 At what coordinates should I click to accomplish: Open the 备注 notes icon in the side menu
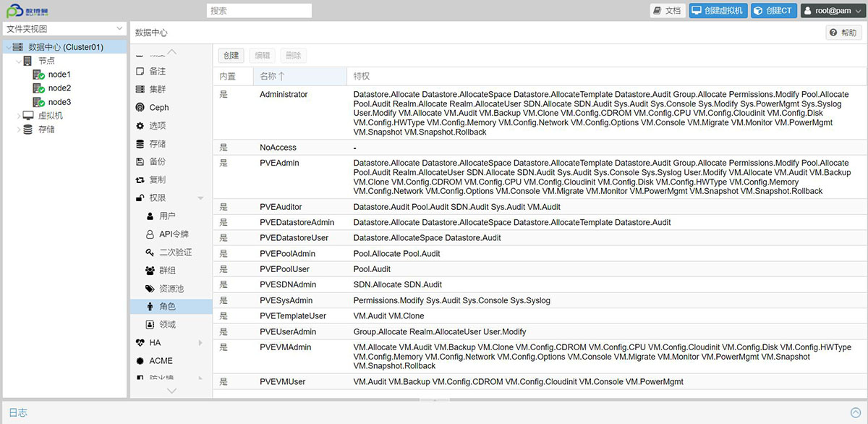point(140,72)
